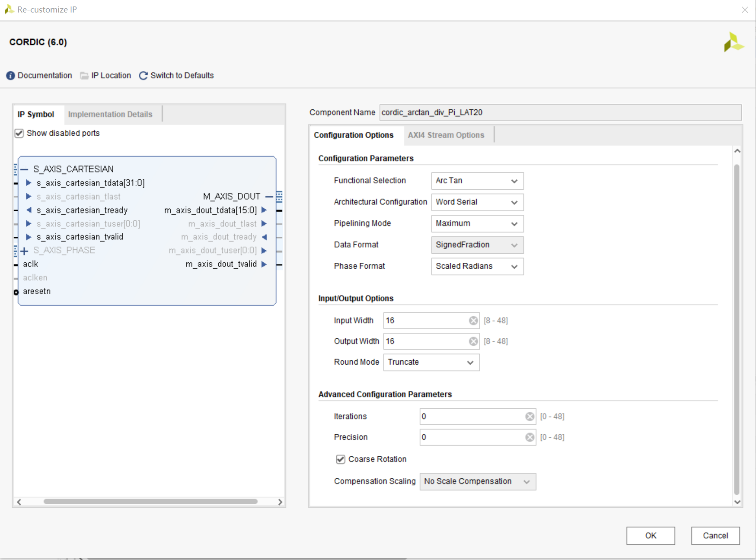The width and height of the screenshot is (756, 560).
Task: Open the AXI4 Stream Options tab
Action: coord(446,135)
